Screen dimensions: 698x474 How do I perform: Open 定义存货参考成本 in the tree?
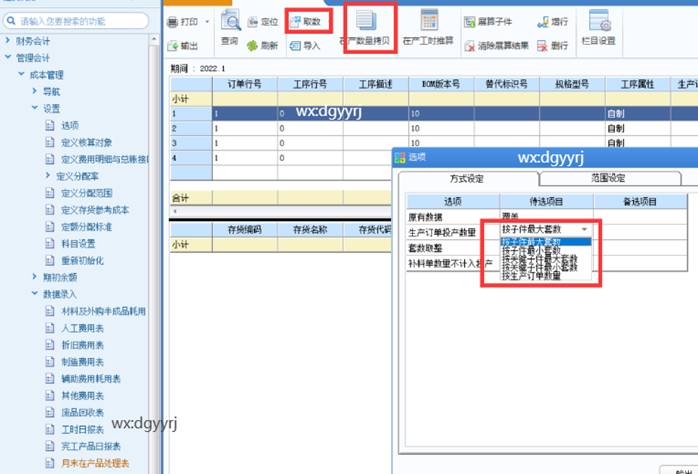point(95,210)
